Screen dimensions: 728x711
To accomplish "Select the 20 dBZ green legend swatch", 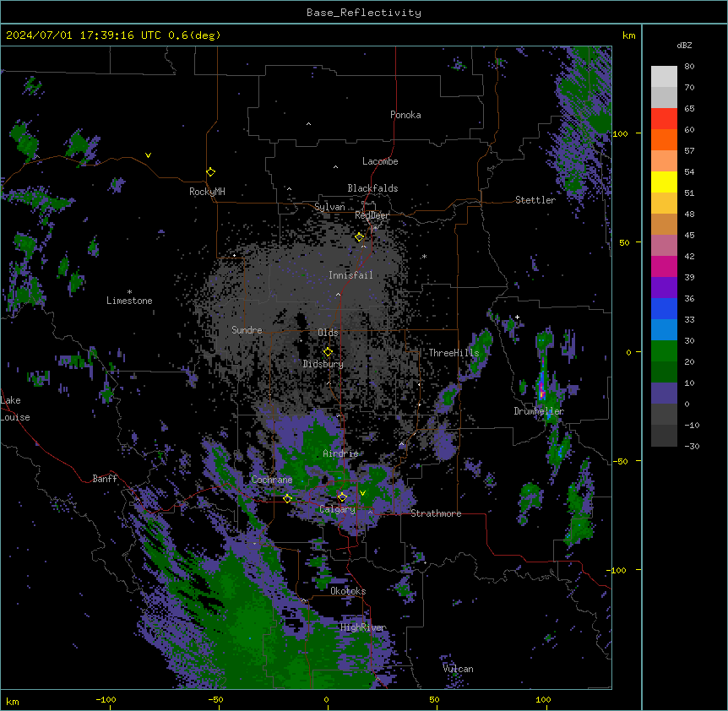I will click(x=664, y=372).
